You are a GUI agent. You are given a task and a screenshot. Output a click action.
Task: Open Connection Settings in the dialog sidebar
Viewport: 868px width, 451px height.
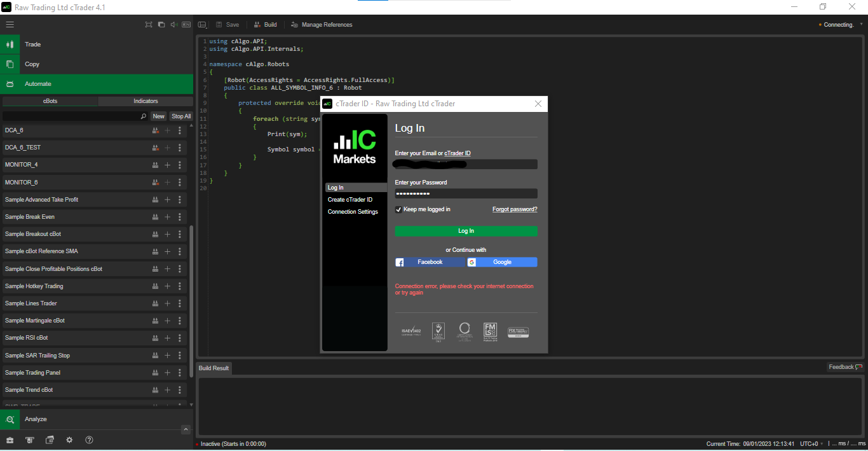point(353,212)
